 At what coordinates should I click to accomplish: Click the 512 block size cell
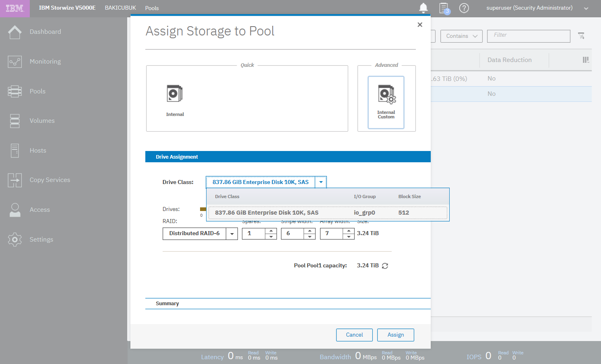pos(404,213)
